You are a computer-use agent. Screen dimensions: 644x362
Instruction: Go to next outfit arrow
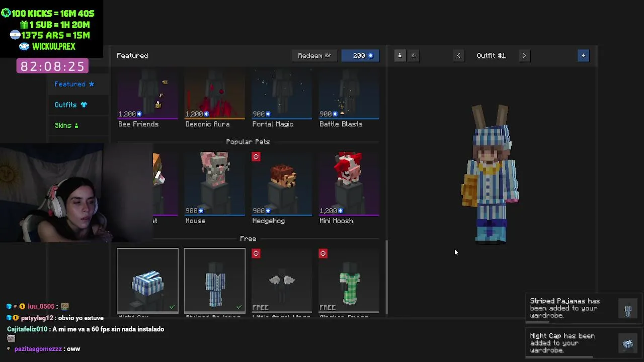(x=524, y=56)
